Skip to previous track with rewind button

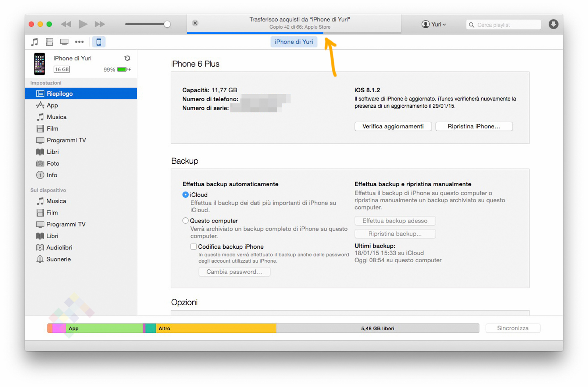[66, 24]
